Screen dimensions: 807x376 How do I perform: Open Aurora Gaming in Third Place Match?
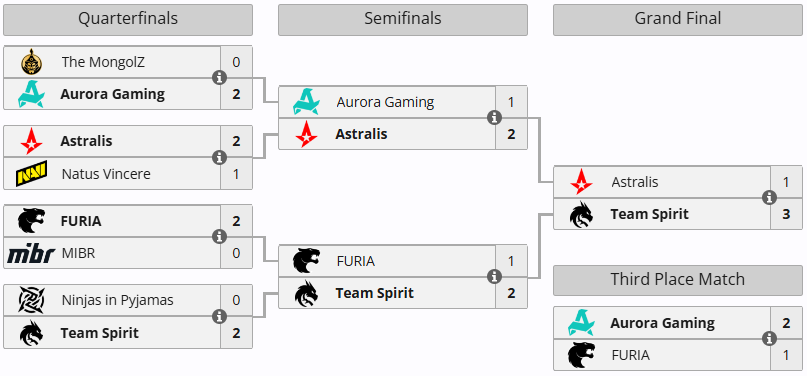pyautogui.click(x=662, y=323)
